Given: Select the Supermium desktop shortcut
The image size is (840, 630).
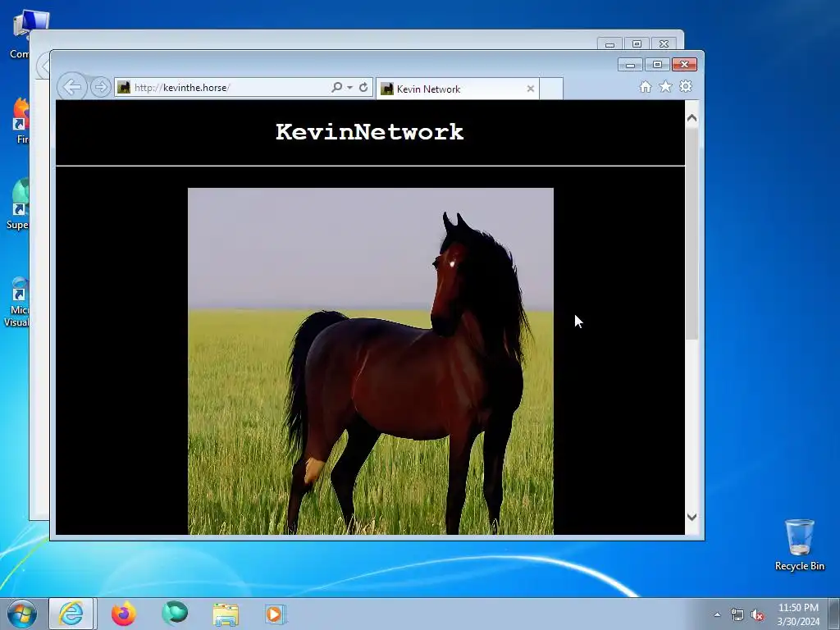Looking at the screenshot, I should (x=17, y=204).
